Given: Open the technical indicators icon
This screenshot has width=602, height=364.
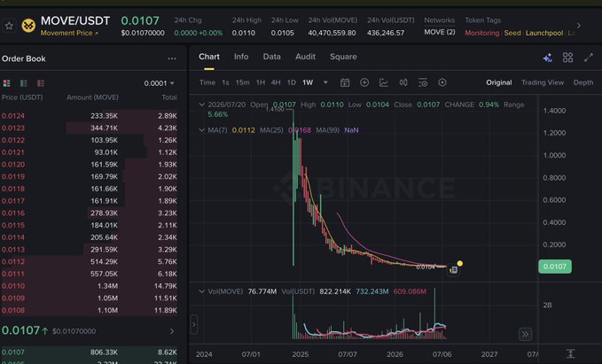Looking at the screenshot, I should [x=384, y=82].
